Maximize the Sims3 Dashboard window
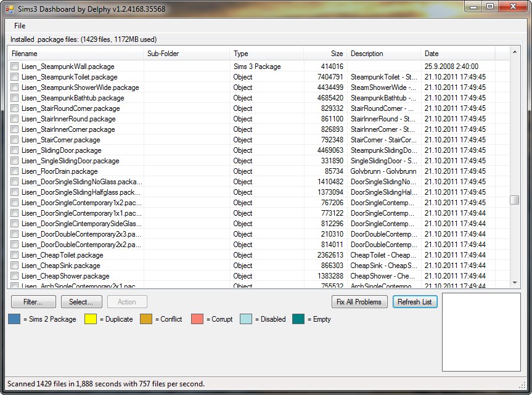 (x=490, y=6)
